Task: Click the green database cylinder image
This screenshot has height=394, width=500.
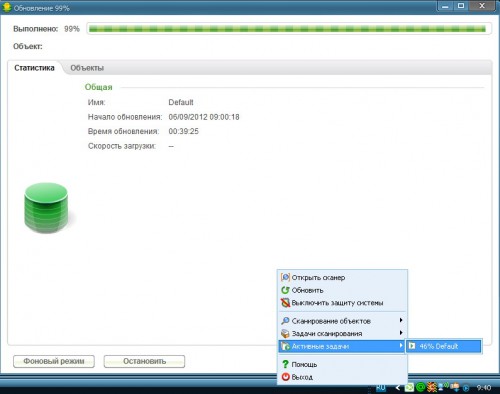Action: [46, 208]
